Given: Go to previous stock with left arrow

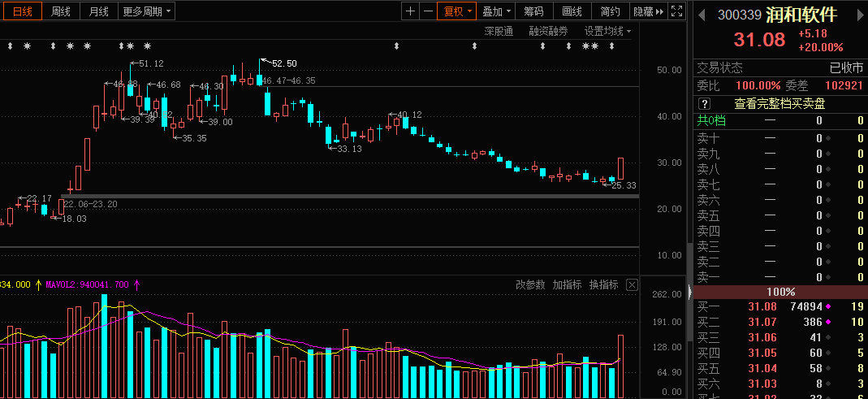Looking at the screenshot, I should (x=701, y=15).
